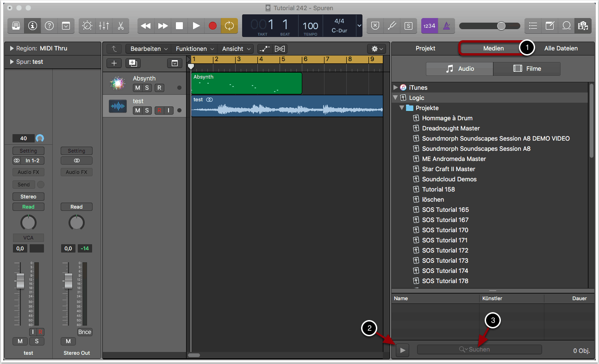Switch to the Alle Dateien tab
Viewport: 599px width, 364px height.
[x=561, y=48]
